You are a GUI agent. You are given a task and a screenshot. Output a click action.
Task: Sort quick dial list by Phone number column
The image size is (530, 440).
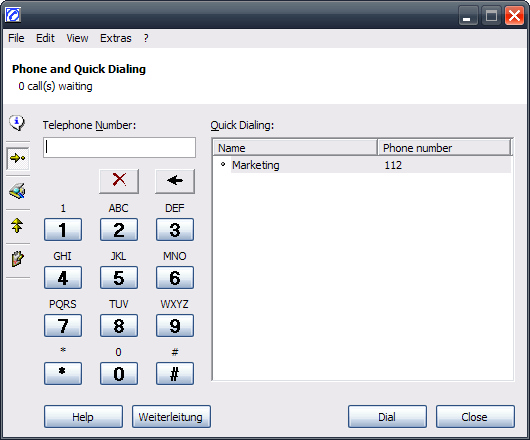(x=443, y=148)
